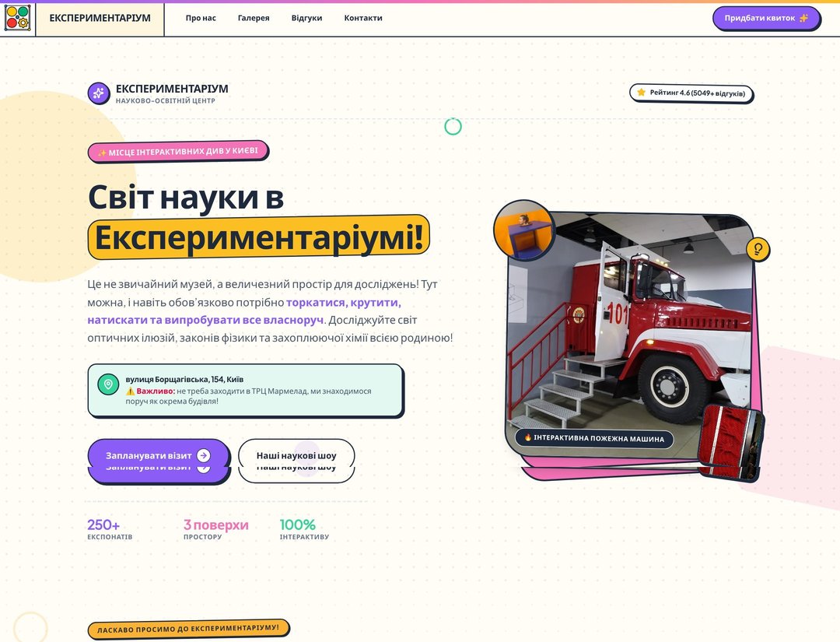Click the Придбати квиток button
The width and height of the screenshot is (840, 642).
[766, 18]
